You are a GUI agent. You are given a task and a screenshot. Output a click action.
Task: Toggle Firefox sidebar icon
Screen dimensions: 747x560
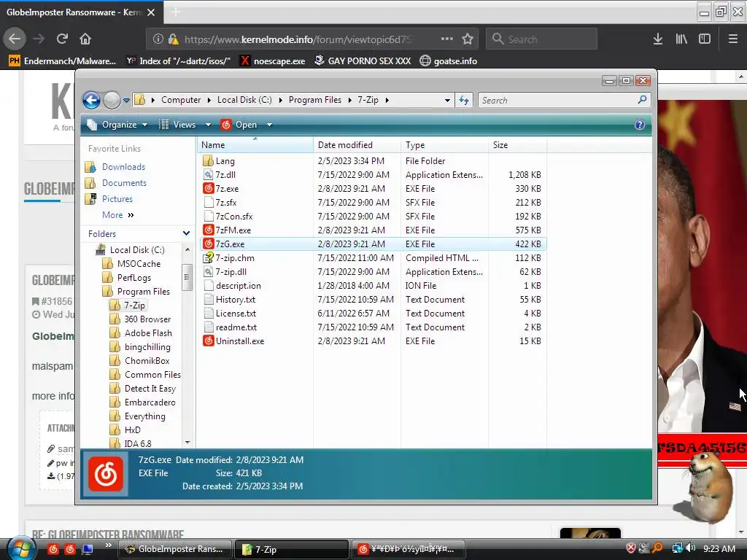705,39
